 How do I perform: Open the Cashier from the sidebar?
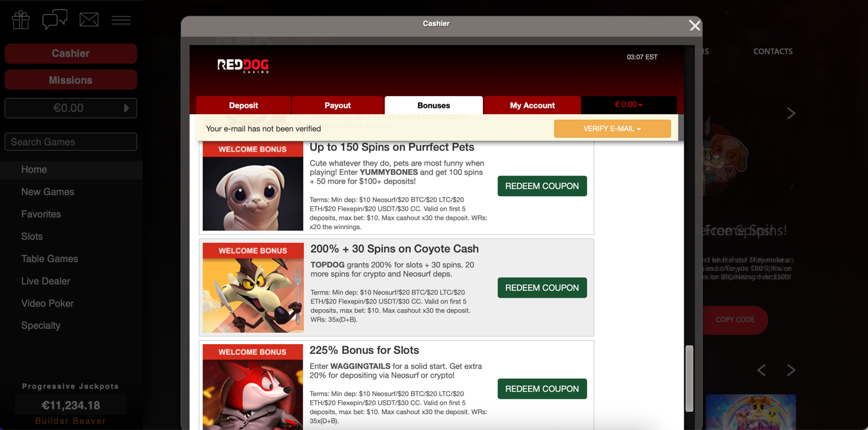point(71,54)
